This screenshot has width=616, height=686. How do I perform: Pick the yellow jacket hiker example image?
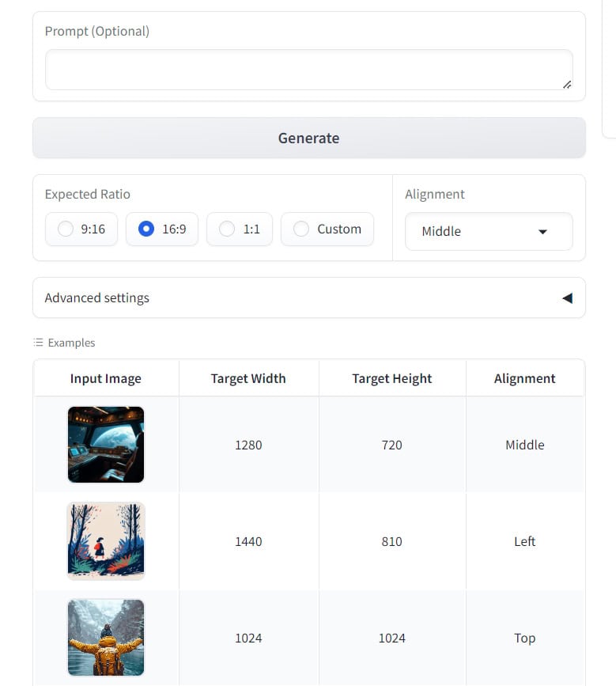pos(106,638)
